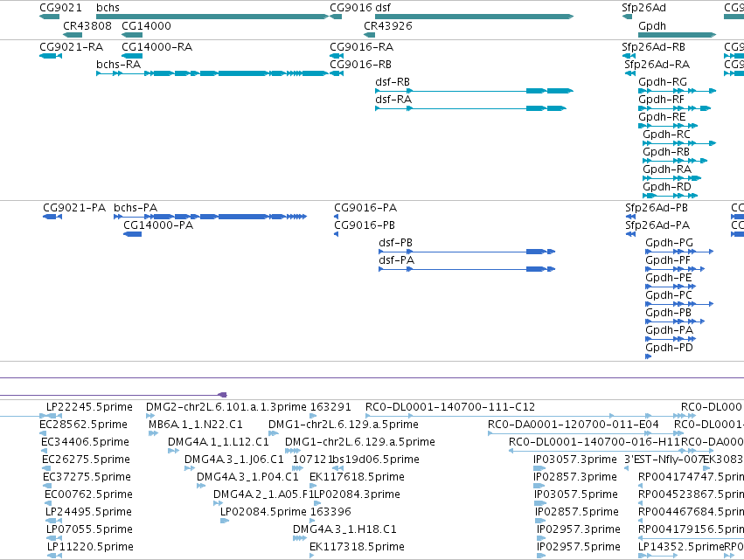Click the Gpdh-PC protein label
Screen dimensions: 744x560
[669, 295]
